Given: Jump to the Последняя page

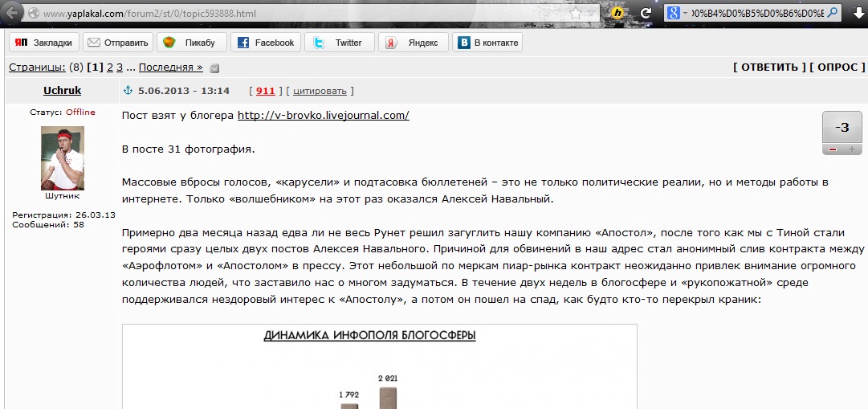Looking at the screenshot, I should (172, 67).
